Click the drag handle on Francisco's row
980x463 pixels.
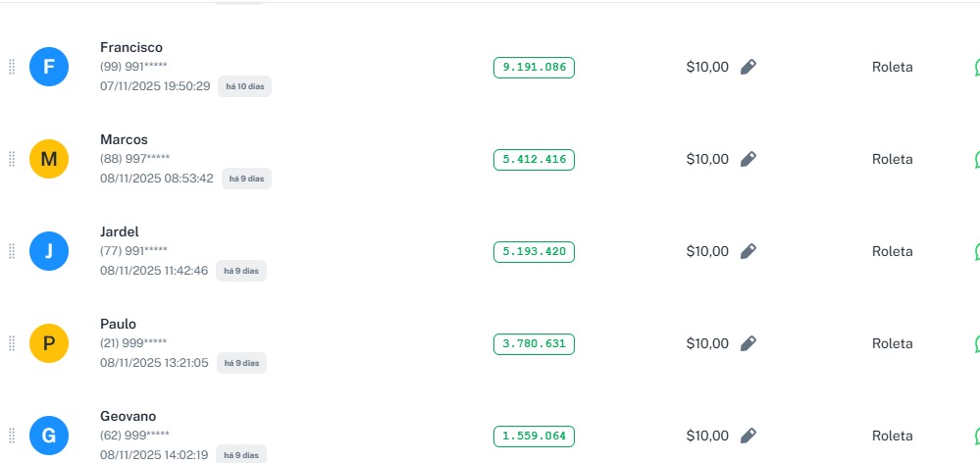click(x=12, y=67)
